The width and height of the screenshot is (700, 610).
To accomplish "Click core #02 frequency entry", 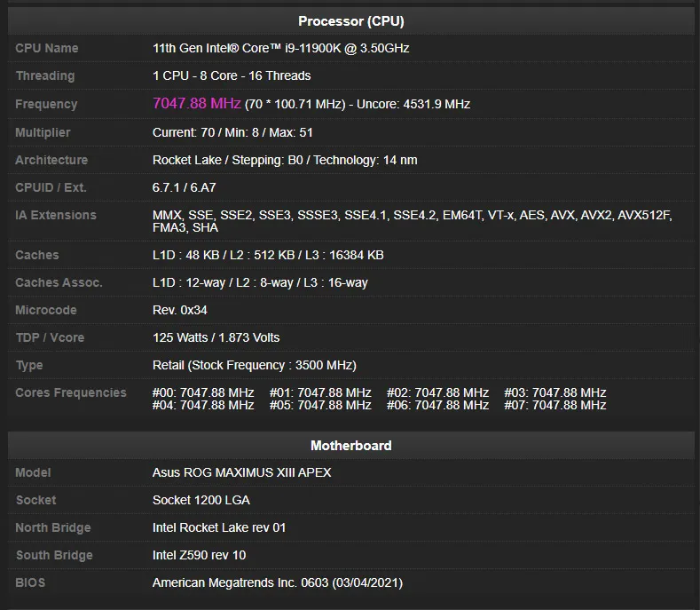I will (438, 392).
